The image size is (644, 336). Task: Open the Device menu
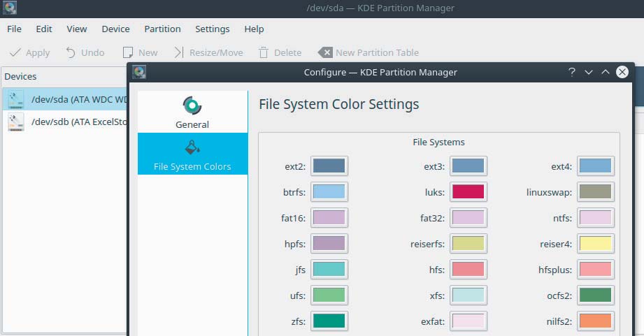tap(116, 29)
